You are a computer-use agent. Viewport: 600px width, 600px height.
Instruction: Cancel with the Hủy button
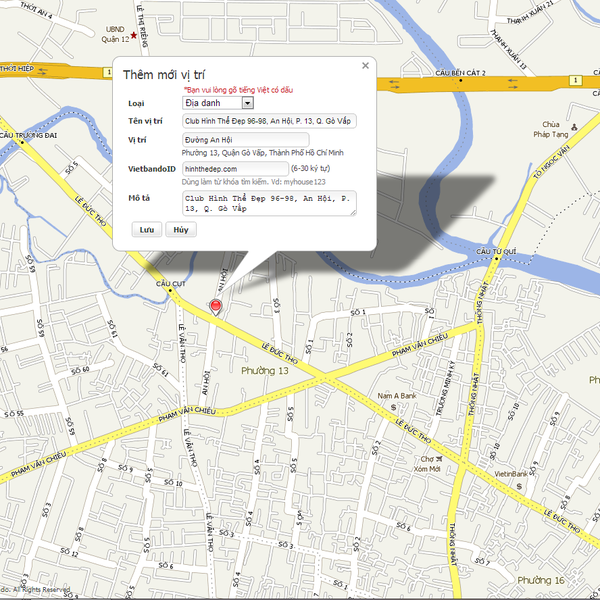181,230
